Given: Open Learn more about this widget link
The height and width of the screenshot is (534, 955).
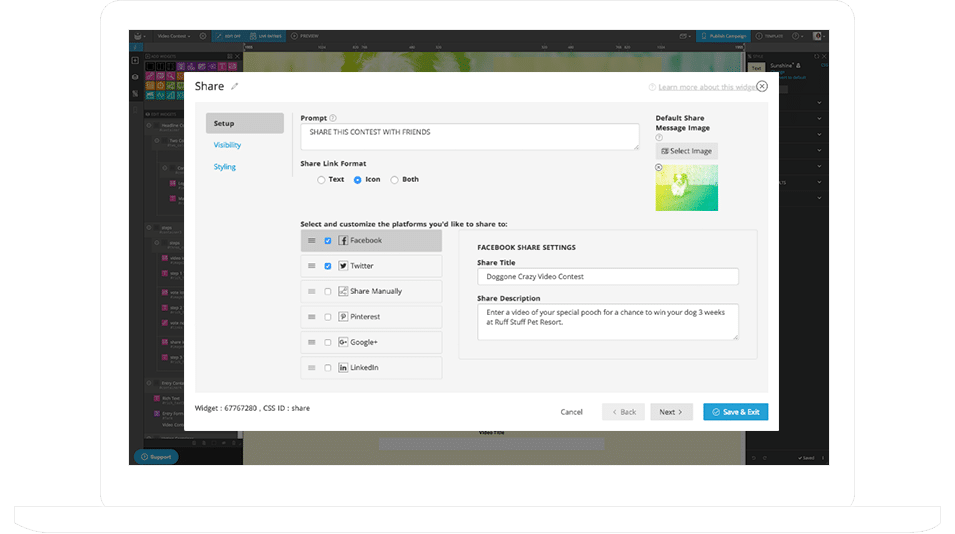Looking at the screenshot, I should 706,88.
